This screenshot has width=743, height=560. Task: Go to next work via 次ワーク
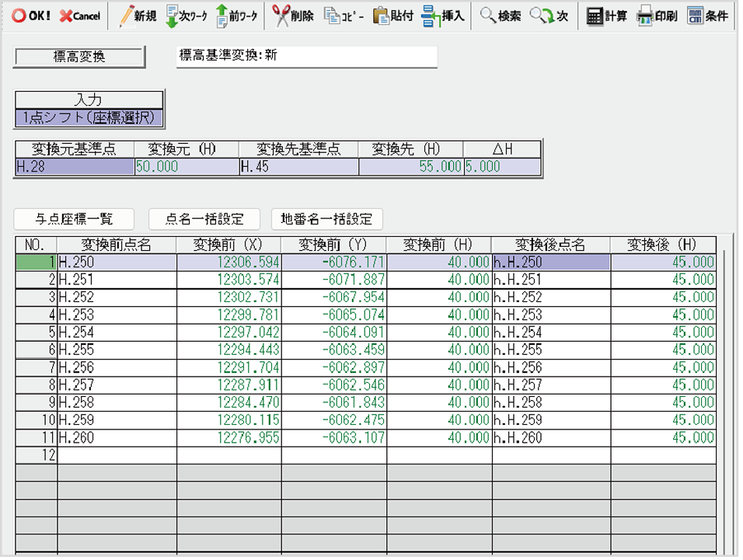coord(187,16)
